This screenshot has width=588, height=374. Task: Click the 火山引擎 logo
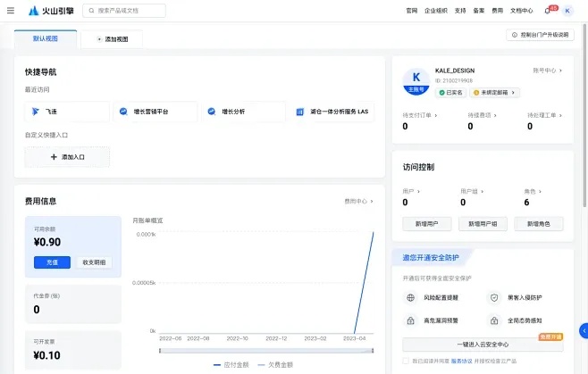point(51,11)
